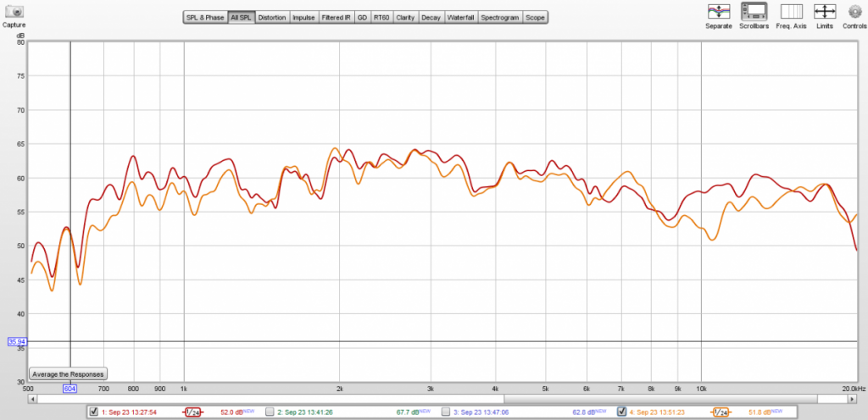
Task: Click the Capture camera icon
Action: coord(14,10)
